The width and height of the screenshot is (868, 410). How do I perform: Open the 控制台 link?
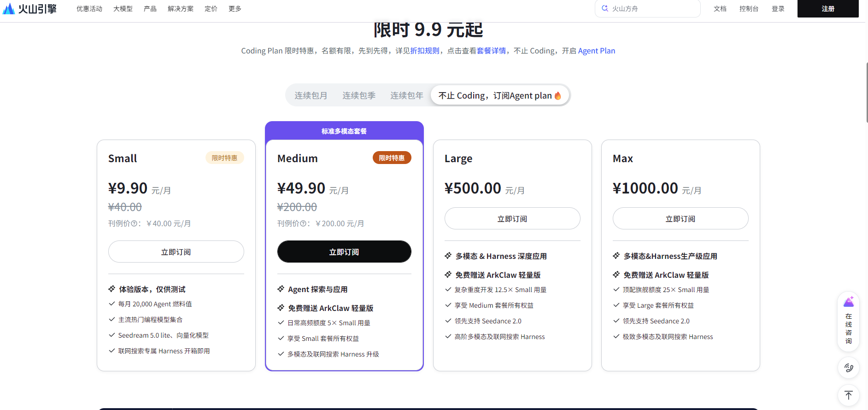tap(749, 9)
